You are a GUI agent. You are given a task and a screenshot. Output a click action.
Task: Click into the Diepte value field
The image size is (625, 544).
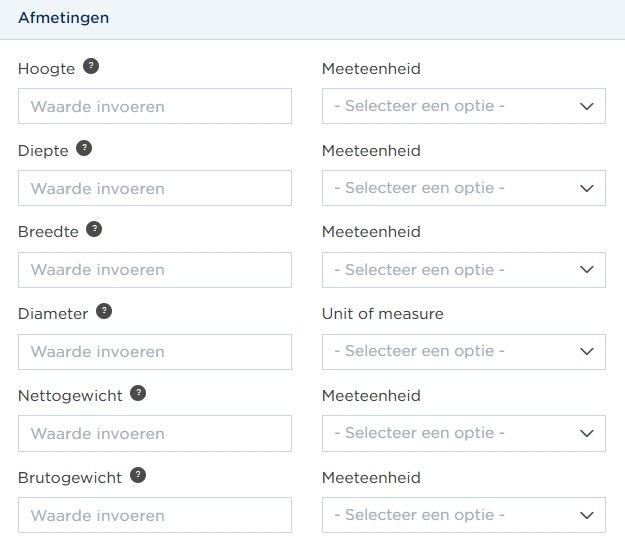tap(155, 188)
